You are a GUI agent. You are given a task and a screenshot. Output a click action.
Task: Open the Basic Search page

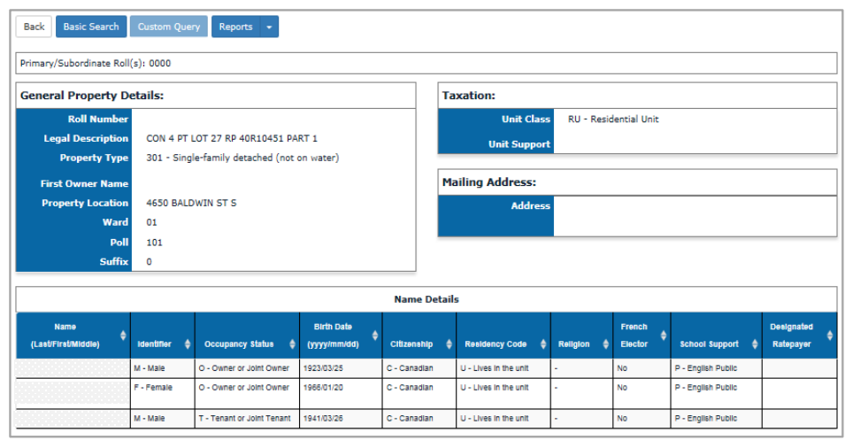coord(91,27)
